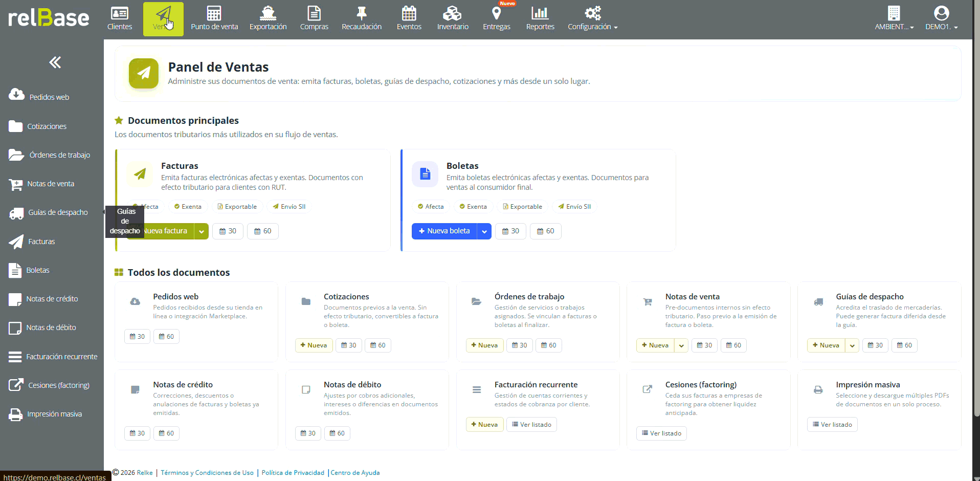The height and width of the screenshot is (481, 980).
Task: Open the AMBIENT... company dropdown
Action: pos(894,19)
